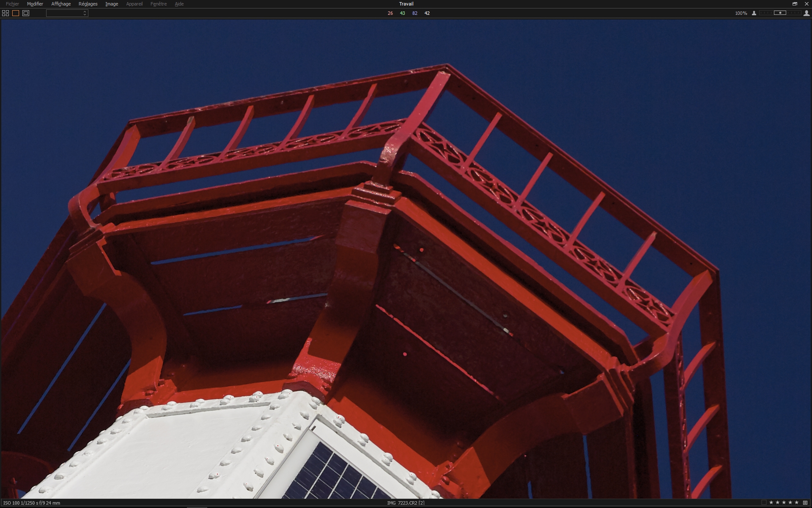
Task: Close the application window
Action: pos(806,4)
